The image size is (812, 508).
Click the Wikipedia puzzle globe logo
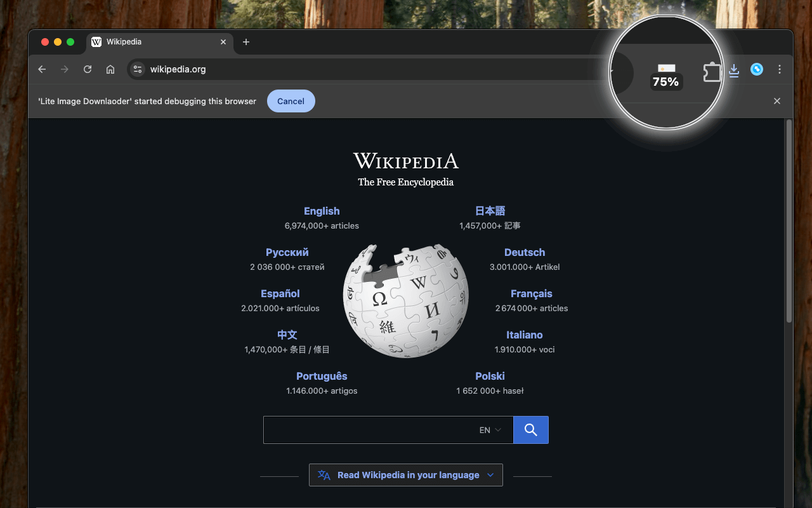click(405, 300)
